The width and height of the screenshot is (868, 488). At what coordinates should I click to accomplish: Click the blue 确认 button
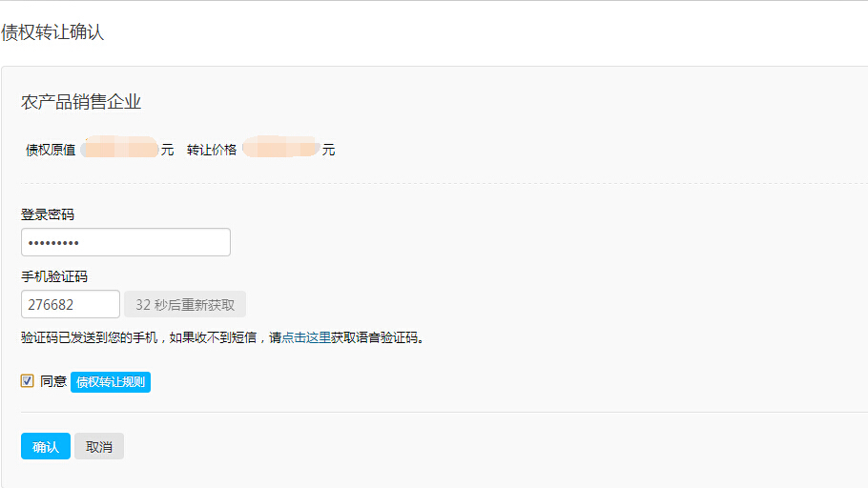[x=45, y=447]
